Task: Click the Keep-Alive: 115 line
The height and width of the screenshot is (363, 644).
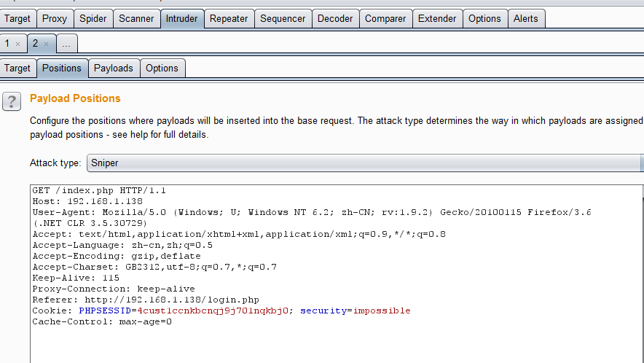Action: click(76, 278)
